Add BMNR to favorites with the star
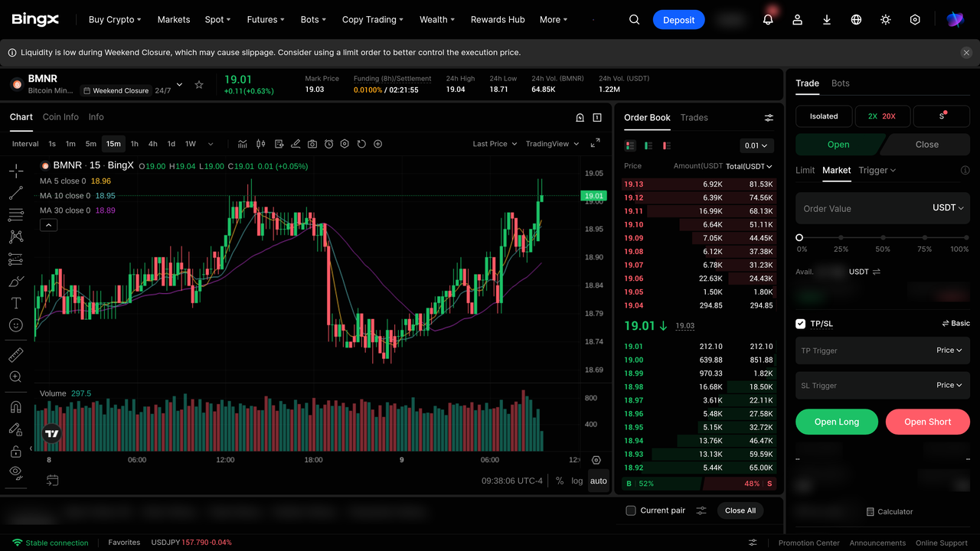This screenshot has width=980, height=551. click(199, 84)
